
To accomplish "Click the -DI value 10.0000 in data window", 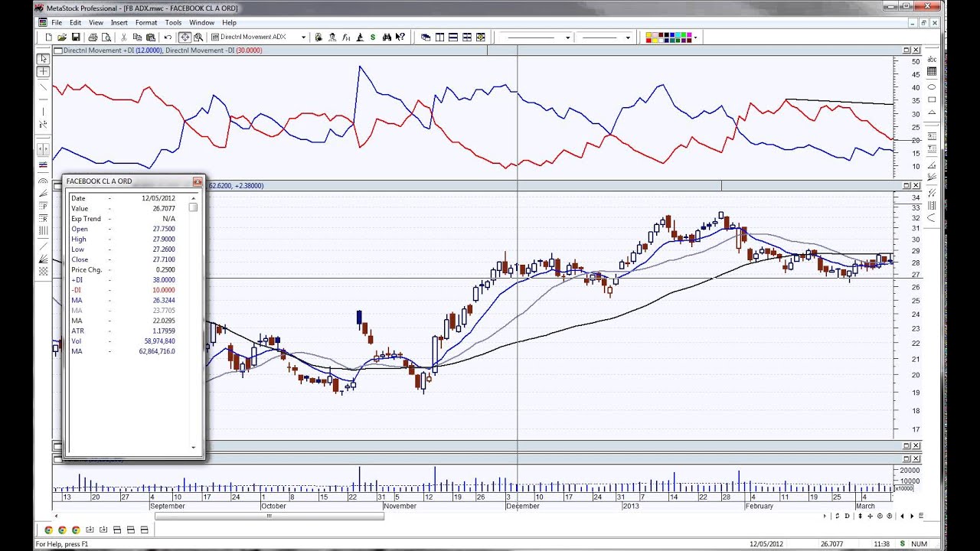I will [164, 290].
